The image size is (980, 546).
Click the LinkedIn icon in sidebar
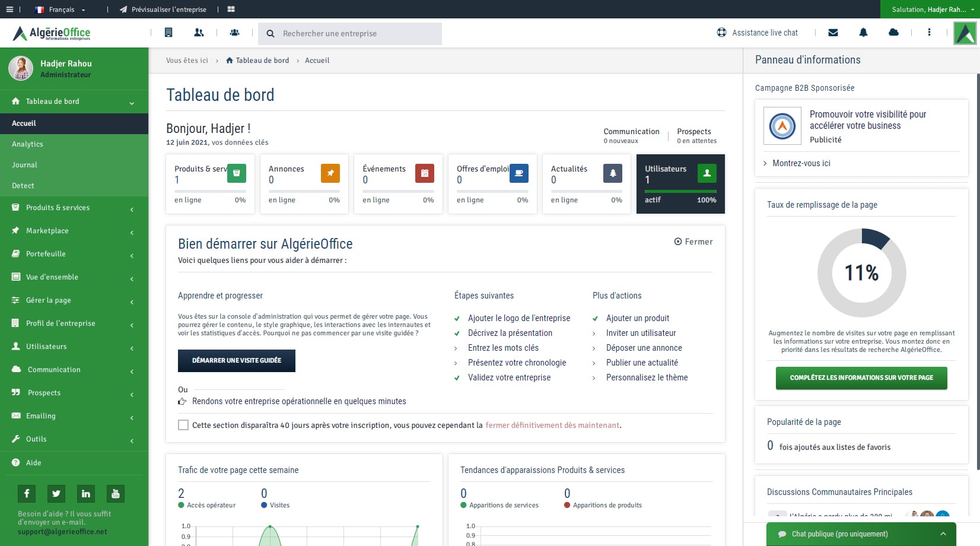[86, 494]
